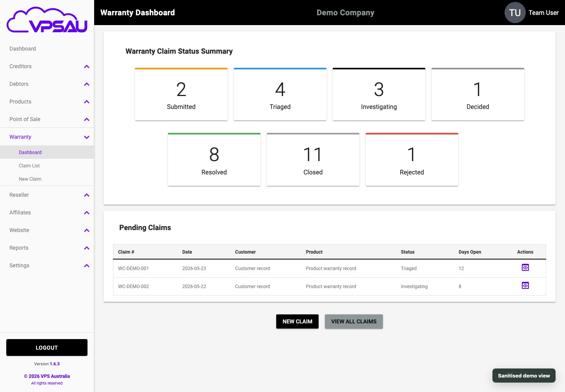Open the Triaged status card

pyautogui.click(x=280, y=94)
